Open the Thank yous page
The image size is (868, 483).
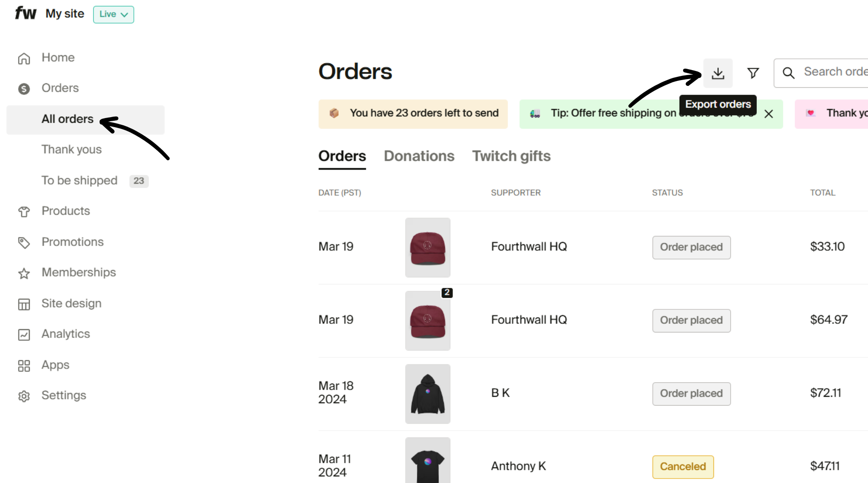point(71,149)
